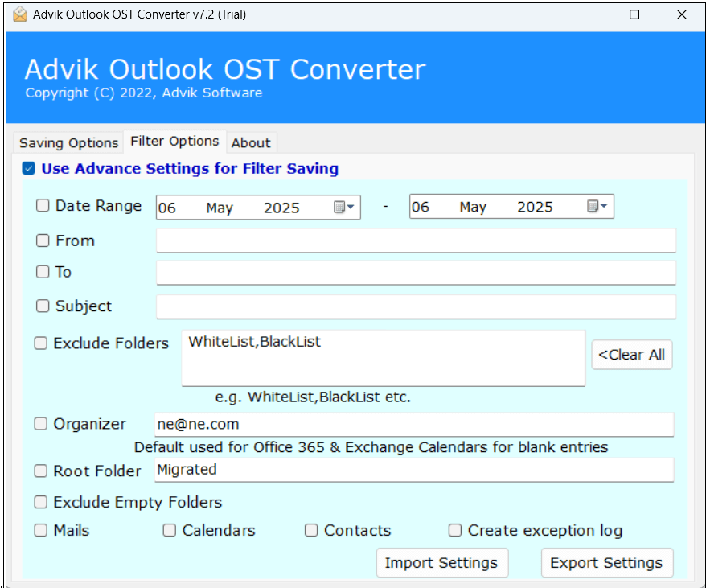The width and height of the screenshot is (706, 588).
Task: Select the month May in start date
Action: [220, 208]
